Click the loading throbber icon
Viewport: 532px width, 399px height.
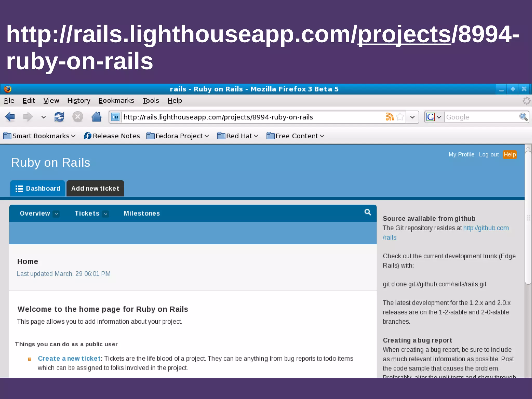click(526, 101)
